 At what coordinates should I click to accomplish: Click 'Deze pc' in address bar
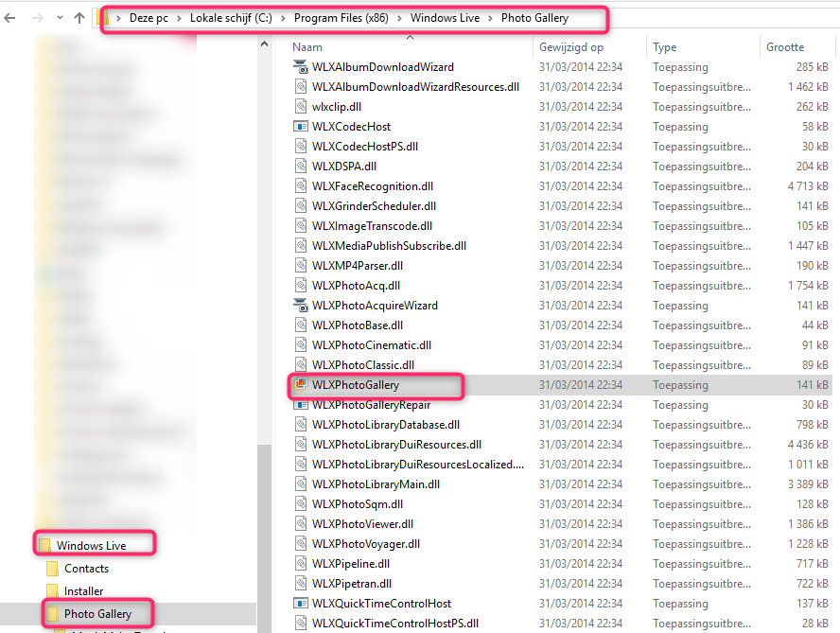(149, 18)
